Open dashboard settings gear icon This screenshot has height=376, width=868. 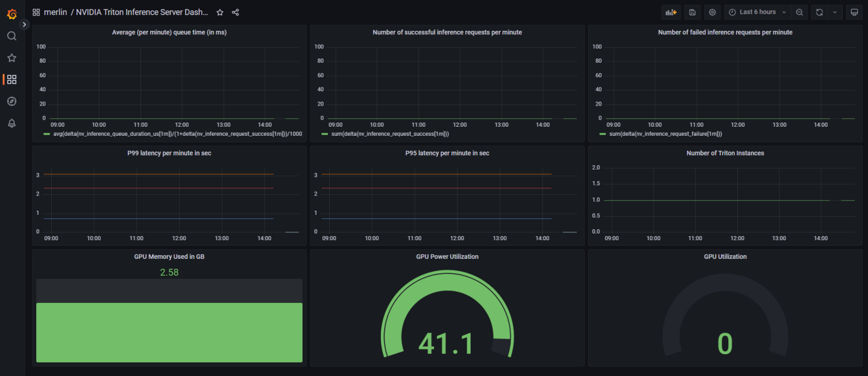coord(712,12)
